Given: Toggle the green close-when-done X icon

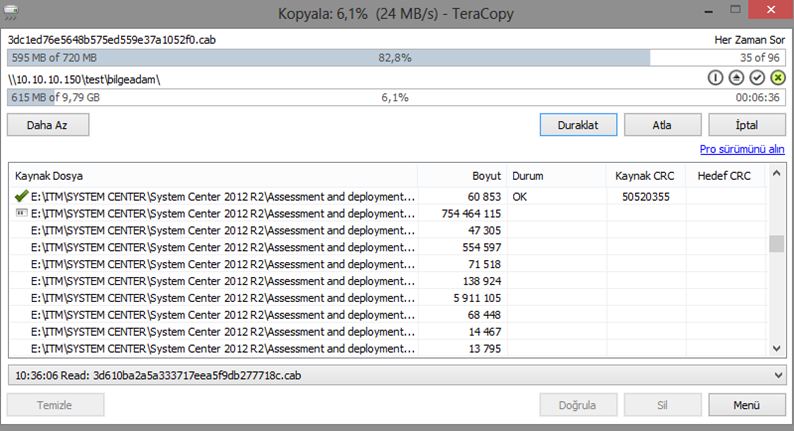Looking at the screenshot, I should tap(778, 77).
